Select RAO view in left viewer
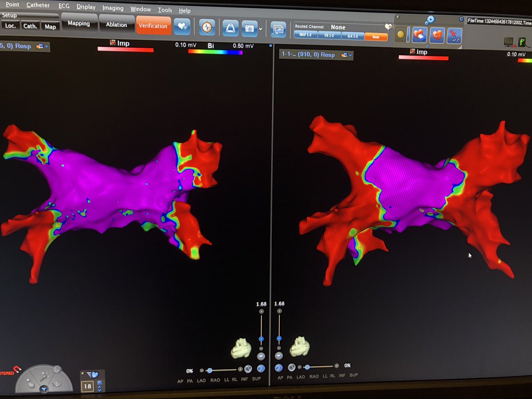Viewport: 532px width, 399px height. coord(215,380)
